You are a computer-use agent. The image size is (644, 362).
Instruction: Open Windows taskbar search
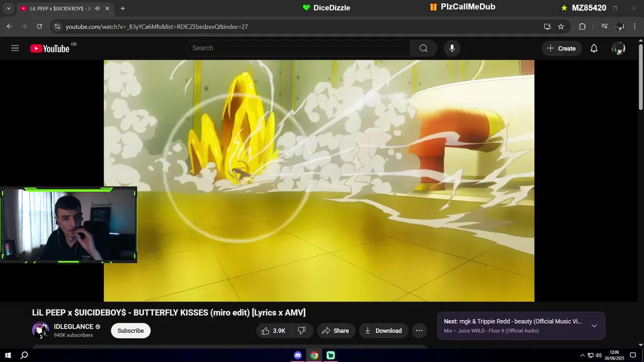(x=24, y=355)
